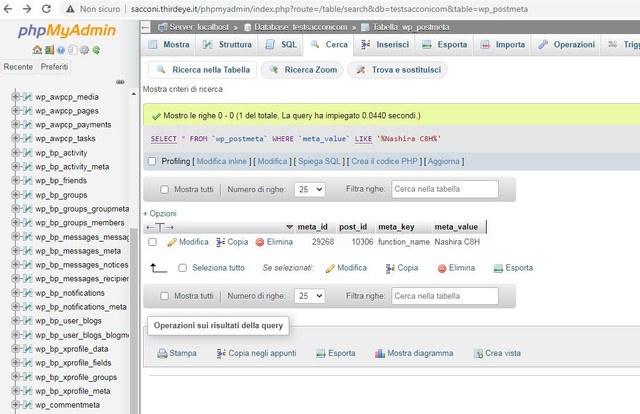Click the log out door icon
Viewport: 640px width, 414px height.
point(49,50)
